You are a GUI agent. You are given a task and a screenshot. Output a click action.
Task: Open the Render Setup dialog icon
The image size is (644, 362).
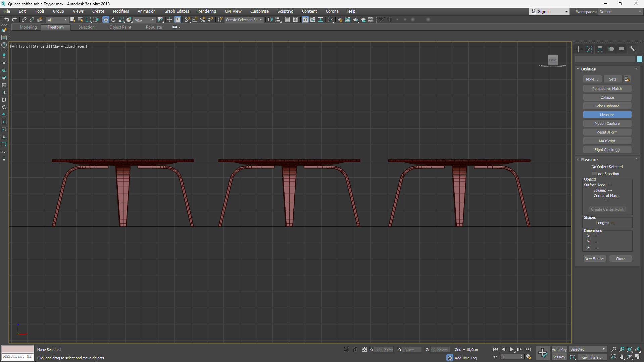340,20
